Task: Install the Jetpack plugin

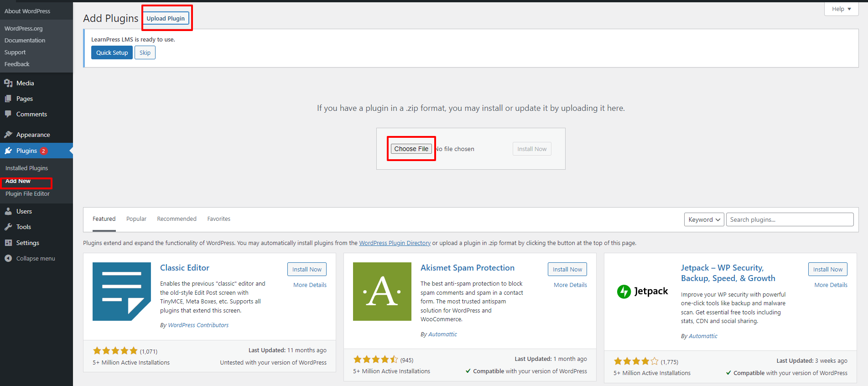Action: click(x=828, y=269)
